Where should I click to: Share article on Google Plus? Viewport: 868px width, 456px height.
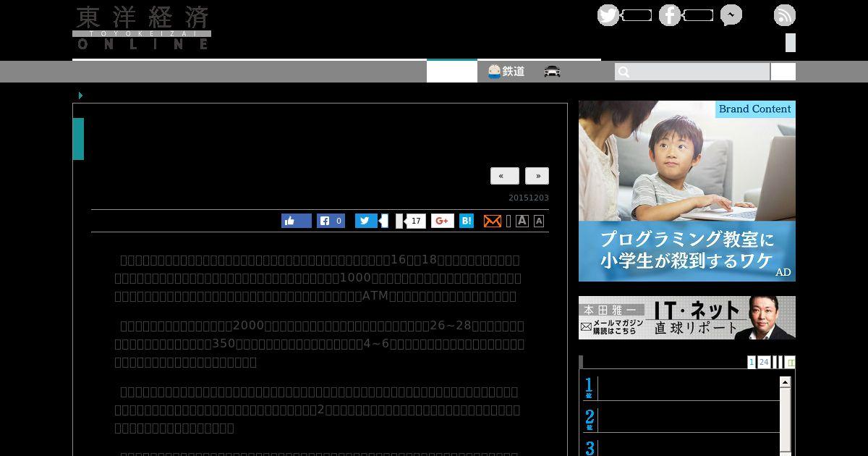click(443, 221)
